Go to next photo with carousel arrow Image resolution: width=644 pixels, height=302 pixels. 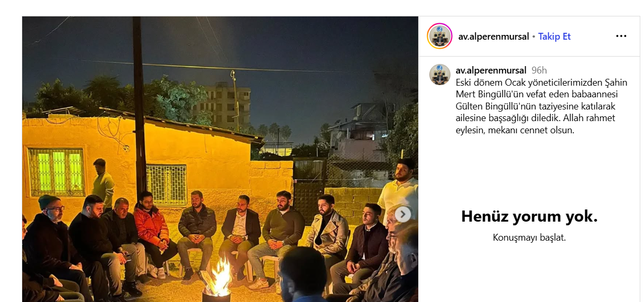[x=403, y=214]
